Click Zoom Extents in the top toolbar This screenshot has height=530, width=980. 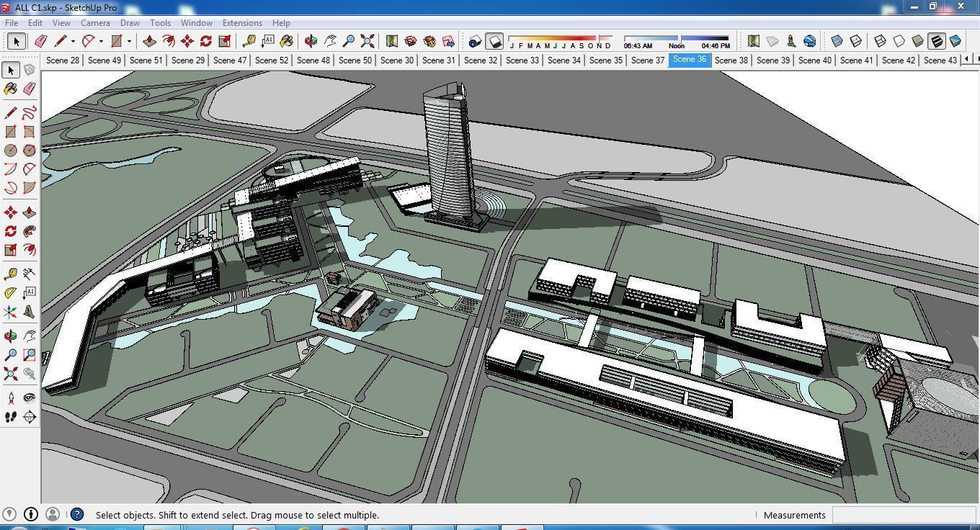(367, 41)
